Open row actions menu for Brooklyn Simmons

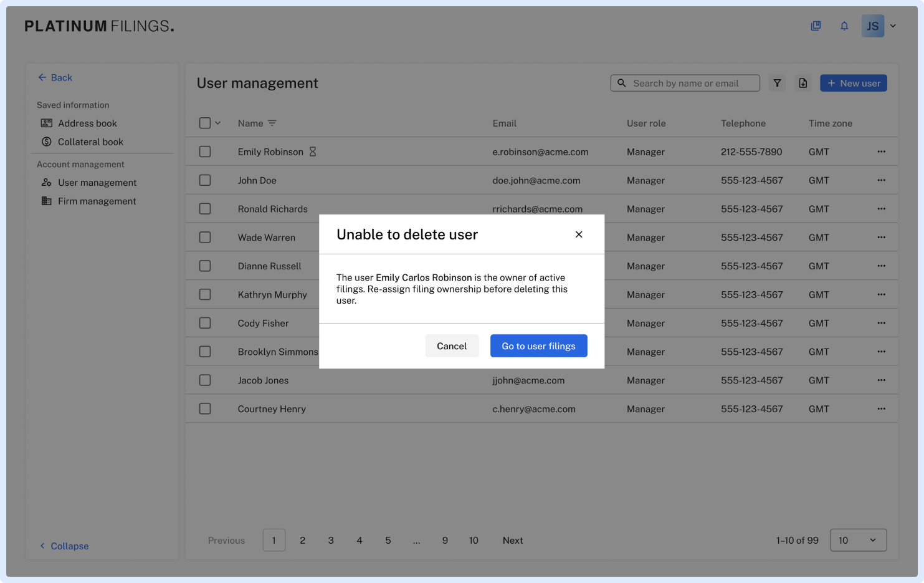point(881,352)
